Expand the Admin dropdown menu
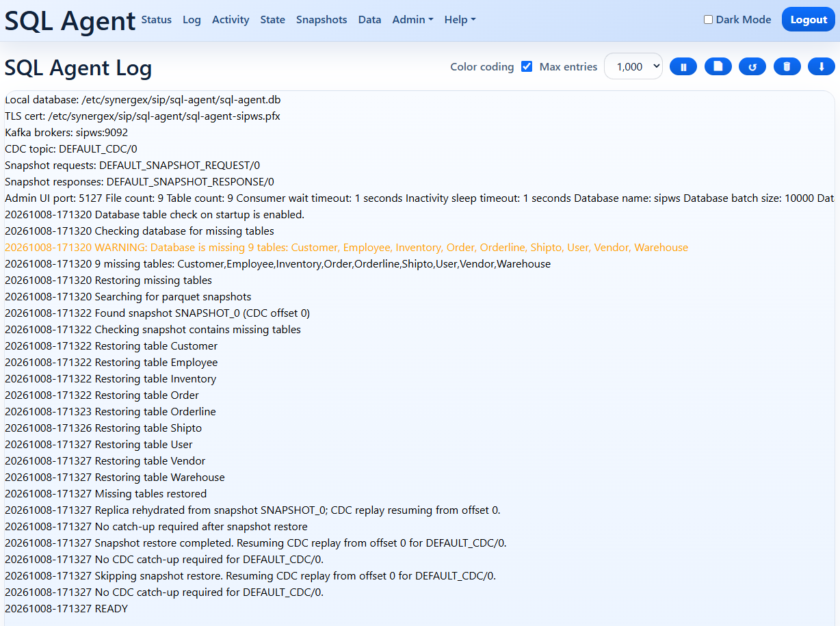Image resolution: width=840 pixels, height=626 pixels. tap(412, 20)
